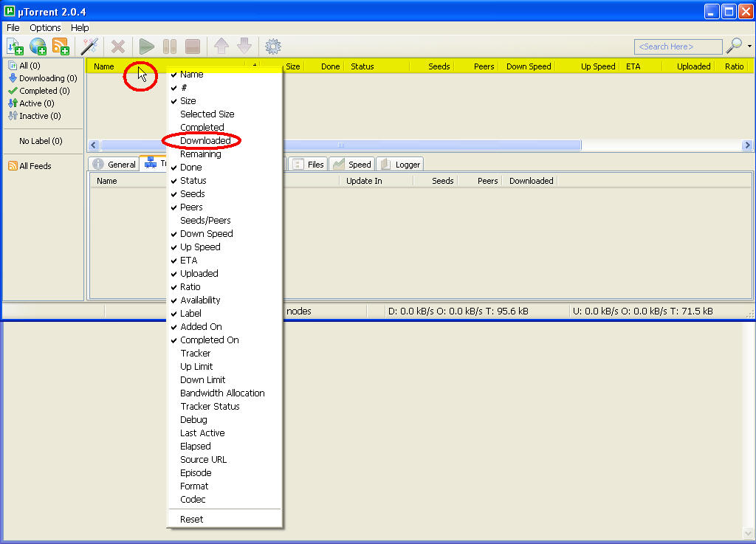
Task: Click the Add RSS Feed icon
Action: [x=61, y=47]
